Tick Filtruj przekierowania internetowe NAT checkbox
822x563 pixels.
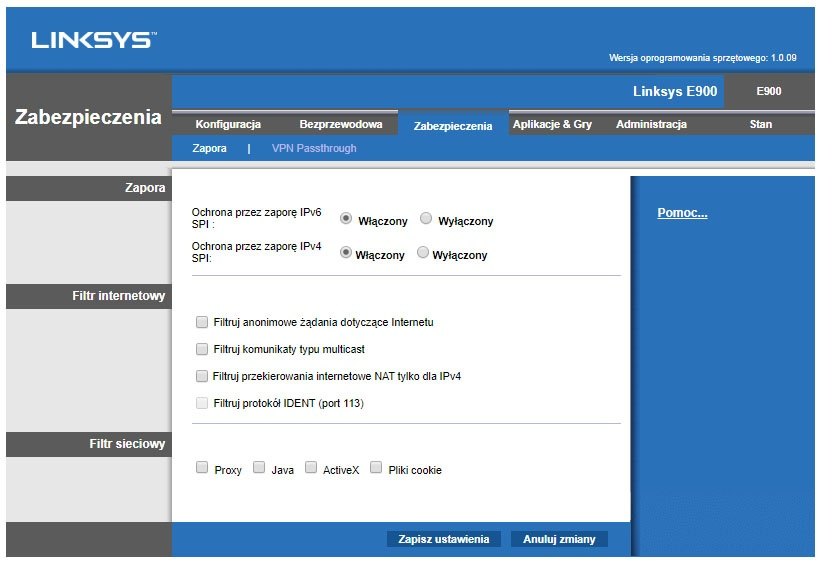pos(202,376)
